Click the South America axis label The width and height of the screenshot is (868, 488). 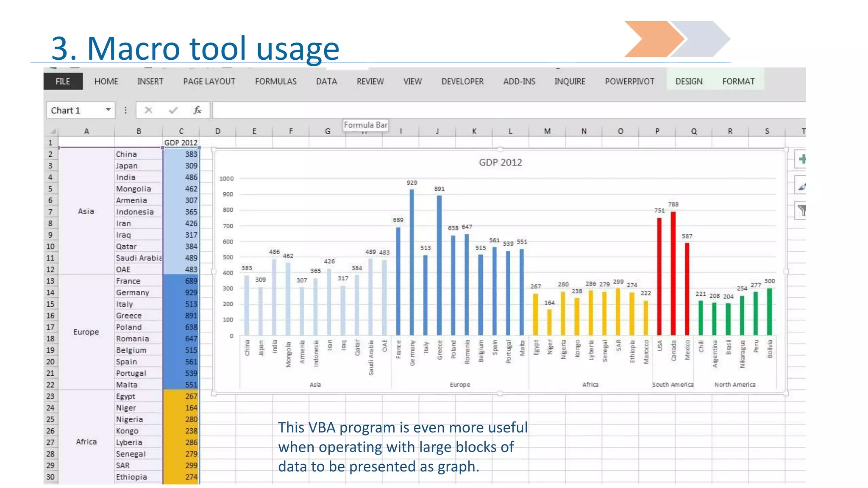click(673, 385)
